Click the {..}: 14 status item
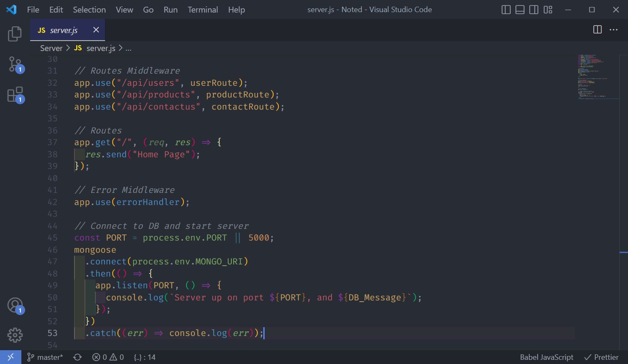Screen dimensions: 628x364 (144, 357)
